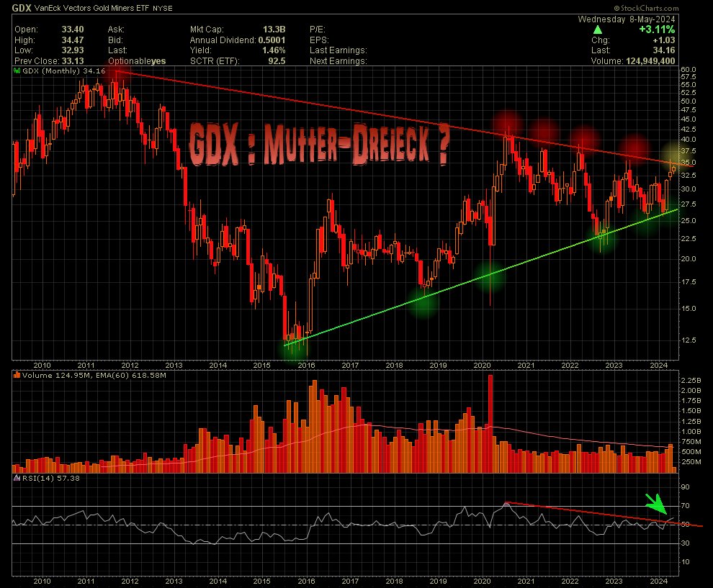713x588 pixels.
Task: Click the Low value 32.93
Action: [x=73, y=50]
